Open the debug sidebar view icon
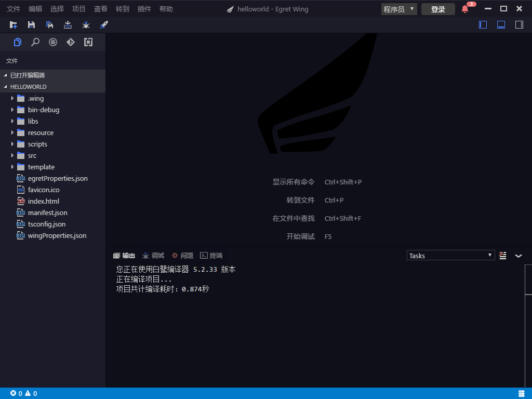This screenshot has height=399, width=532. click(53, 42)
